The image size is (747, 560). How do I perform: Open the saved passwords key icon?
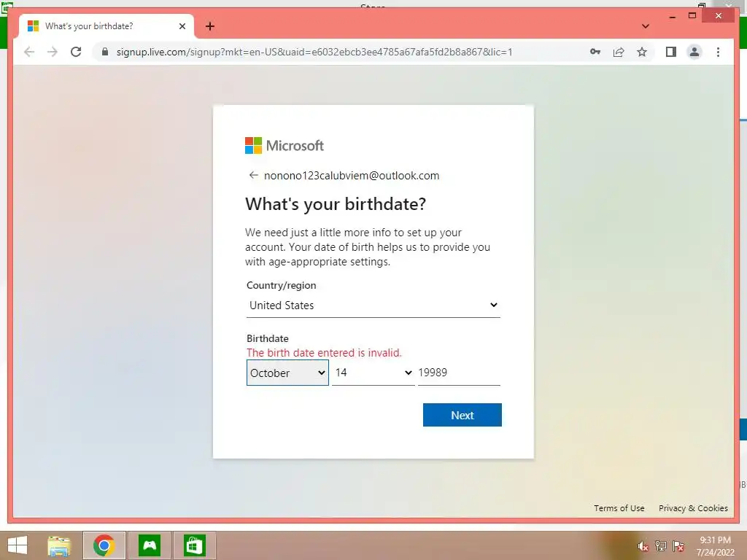point(595,52)
